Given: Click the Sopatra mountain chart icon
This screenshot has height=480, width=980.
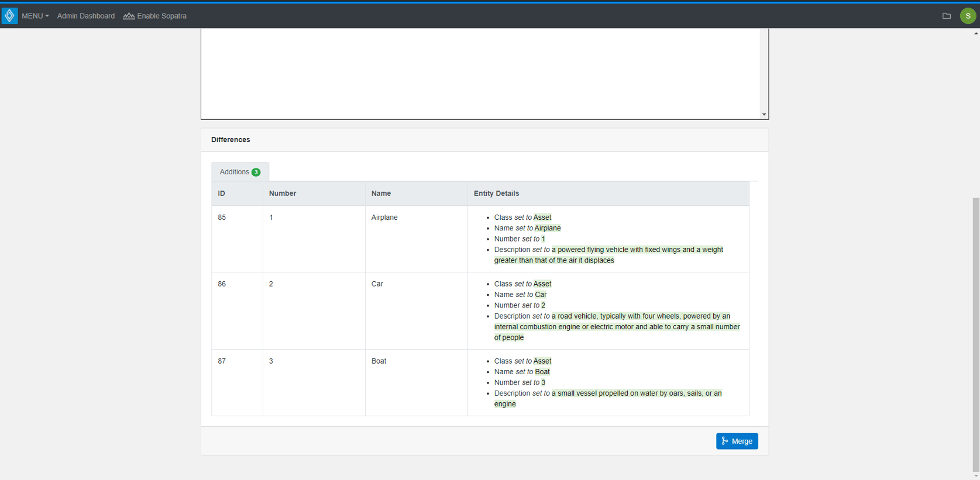Looking at the screenshot, I should tap(129, 16).
